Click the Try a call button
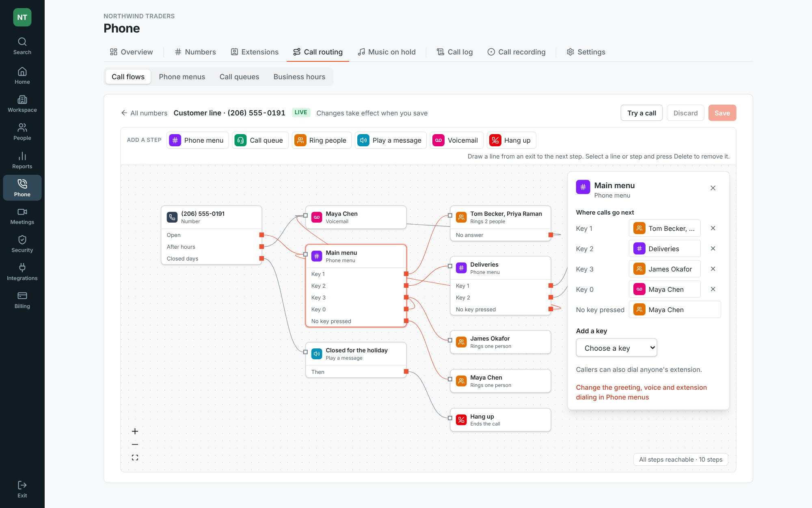This screenshot has height=508, width=812. click(x=641, y=113)
